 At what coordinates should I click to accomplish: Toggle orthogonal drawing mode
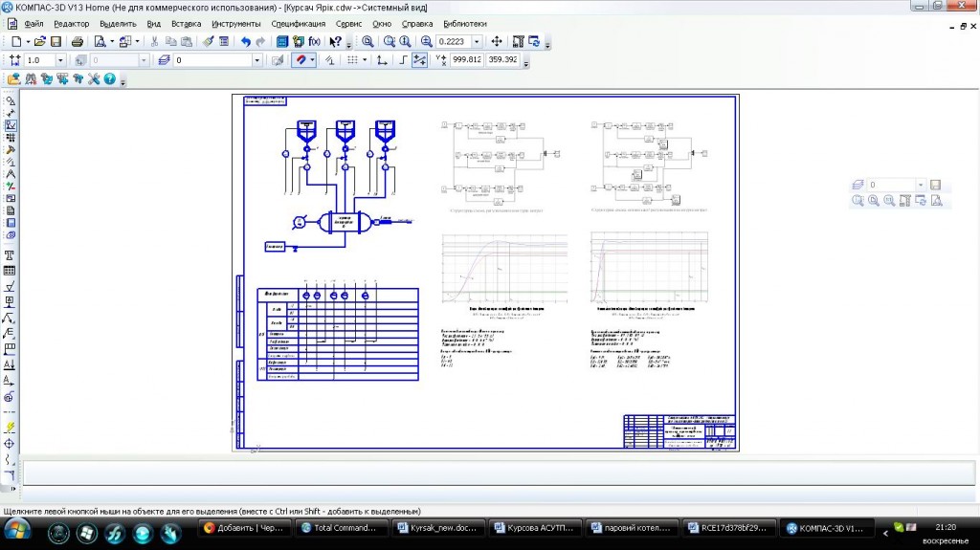pos(403,60)
